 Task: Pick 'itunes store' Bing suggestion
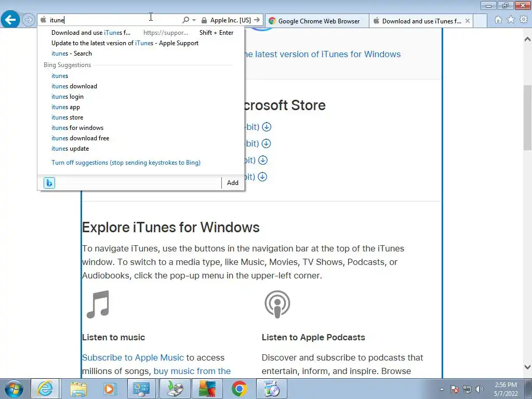click(x=140, y=117)
